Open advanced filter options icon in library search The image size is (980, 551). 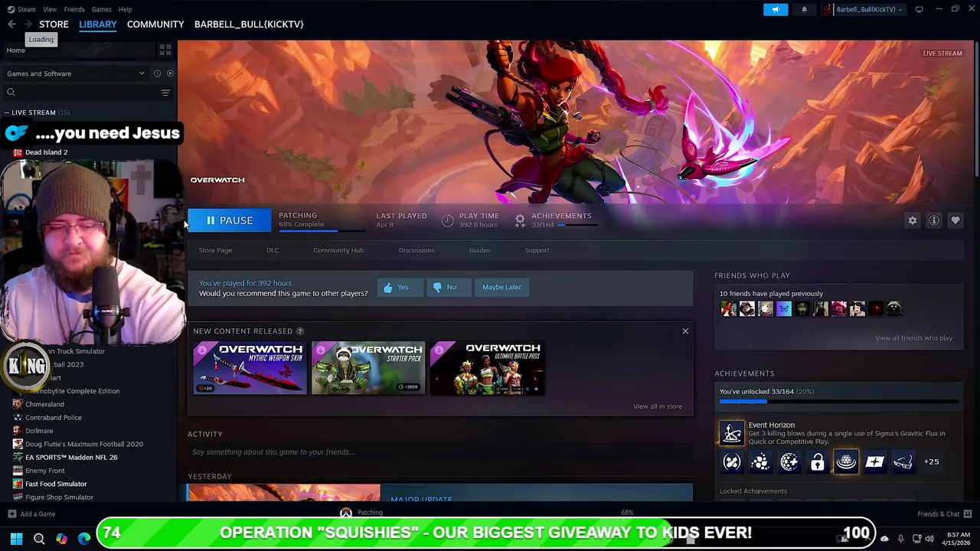tap(165, 93)
